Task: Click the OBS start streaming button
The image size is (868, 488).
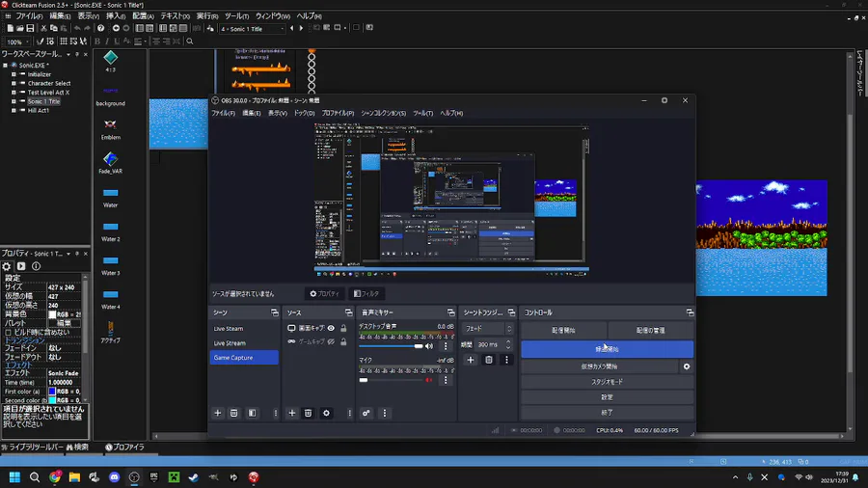Action: pyautogui.click(x=563, y=330)
